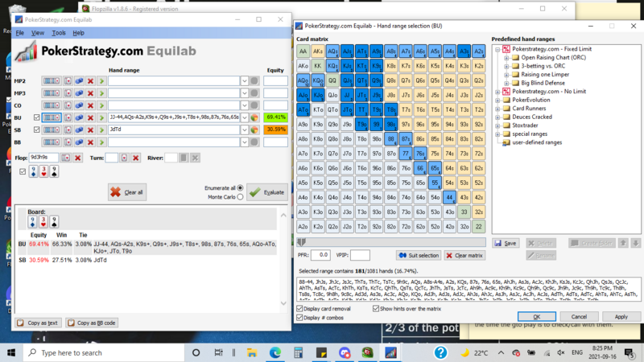This screenshot has height=362, width=644.
Task: Expand the Card Runners folder
Action: pyautogui.click(x=497, y=109)
